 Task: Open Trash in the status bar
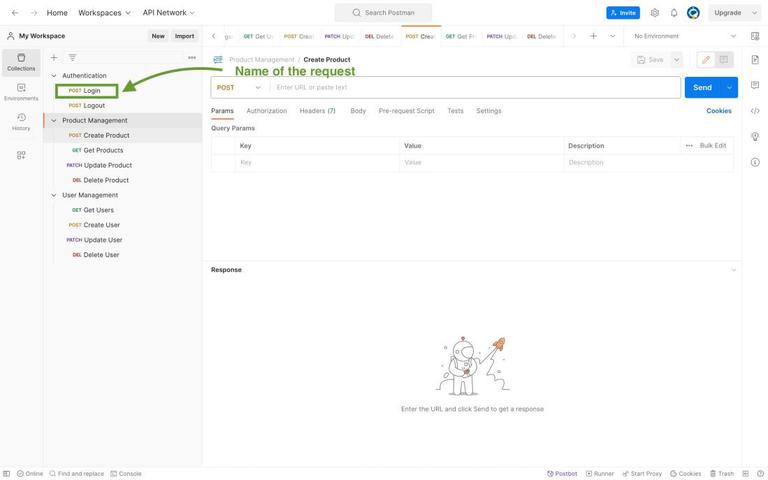click(722, 474)
